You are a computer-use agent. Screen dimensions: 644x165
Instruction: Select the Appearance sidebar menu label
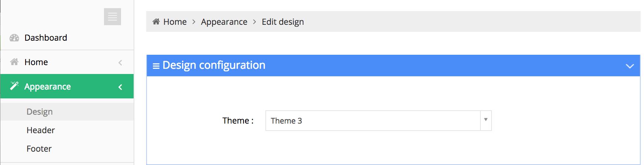pyautogui.click(x=47, y=87)
